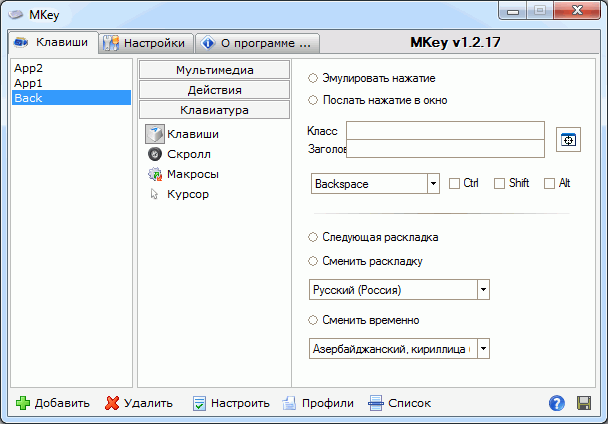Collapse the Клавиатура section
The image size is (608, 424).
(214, 110)
